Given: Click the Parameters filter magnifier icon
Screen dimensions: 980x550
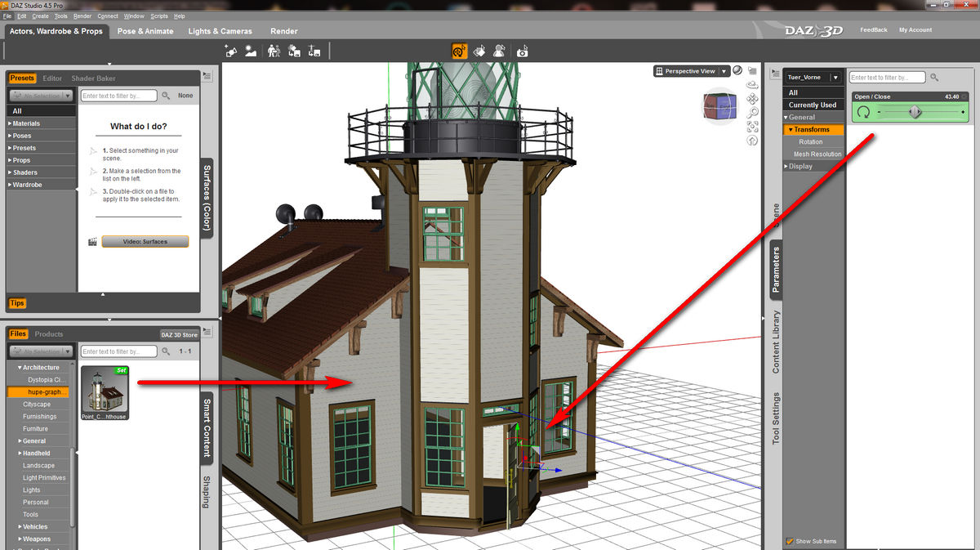Looking at the screenshot, I should 934,78.
